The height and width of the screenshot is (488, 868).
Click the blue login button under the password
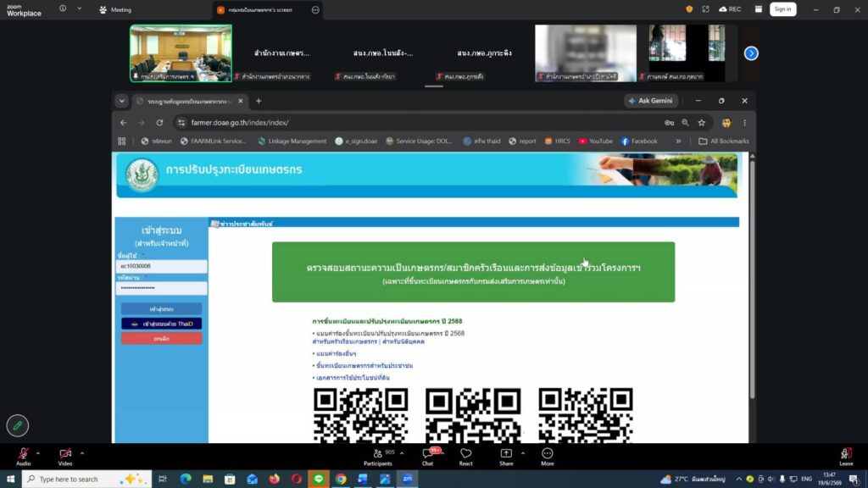coord(162,309)
